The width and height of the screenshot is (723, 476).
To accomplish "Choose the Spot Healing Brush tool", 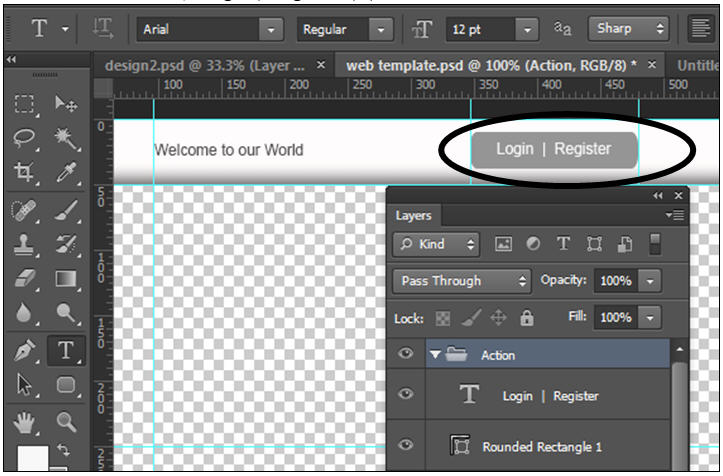I will (24, 210).
